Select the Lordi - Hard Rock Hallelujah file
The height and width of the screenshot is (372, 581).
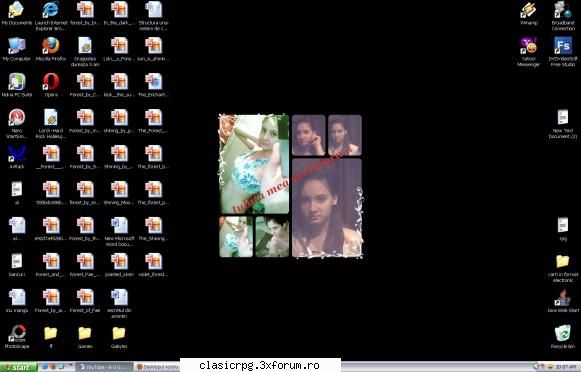(51, 124)
